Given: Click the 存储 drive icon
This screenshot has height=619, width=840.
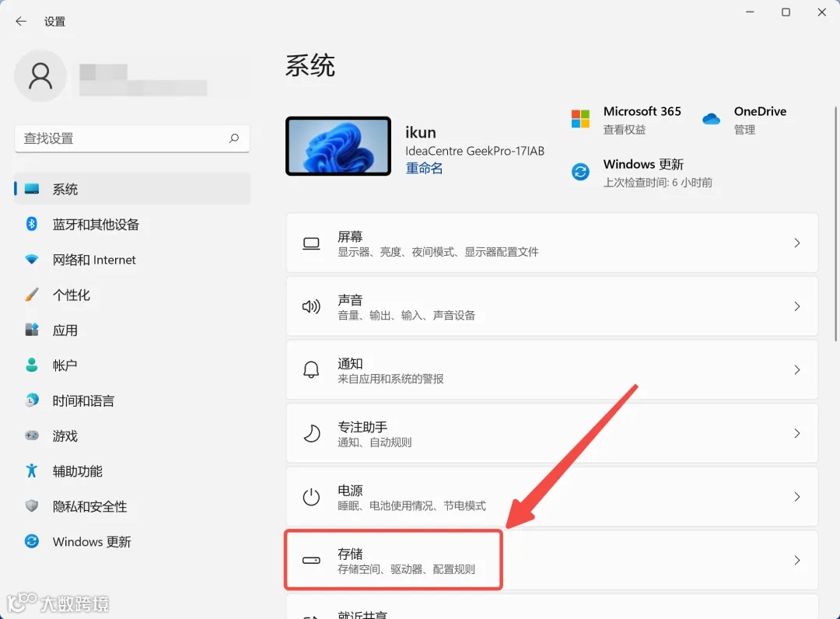Looking at the screenshot, I should [311, 560].
